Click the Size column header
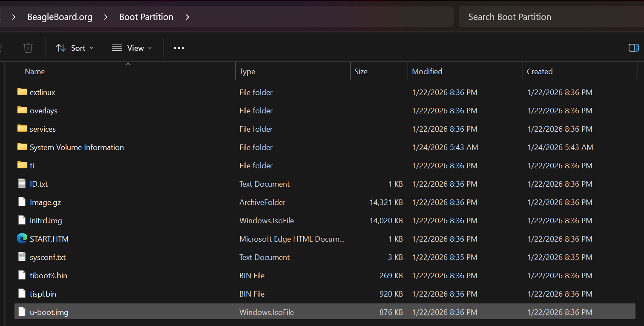The width and height of the screenshot is (644, 326). [361, 72]
